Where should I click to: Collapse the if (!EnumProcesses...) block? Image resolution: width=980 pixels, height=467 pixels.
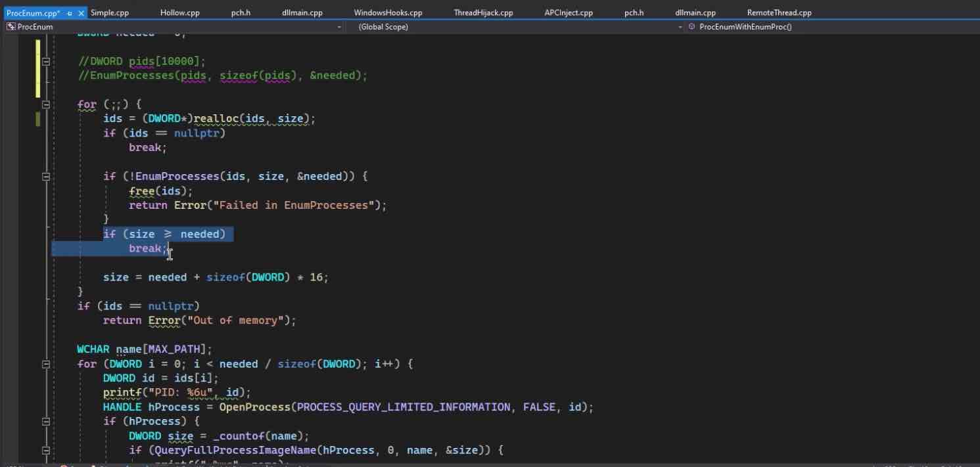[46, 177]
